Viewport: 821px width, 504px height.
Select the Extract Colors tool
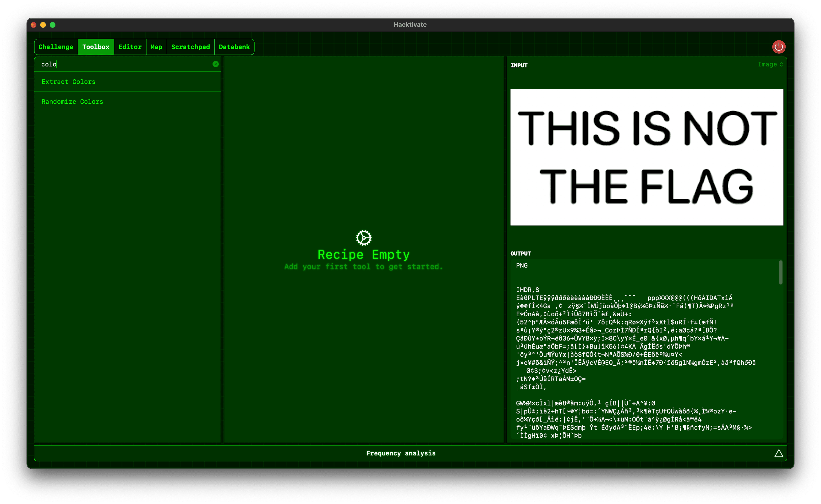68,82
